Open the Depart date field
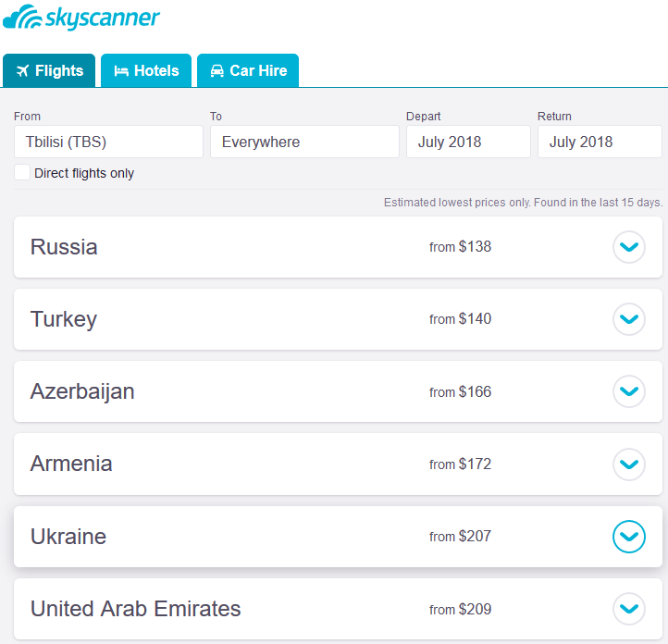This screenshot has width=668, height=644. 468,142
